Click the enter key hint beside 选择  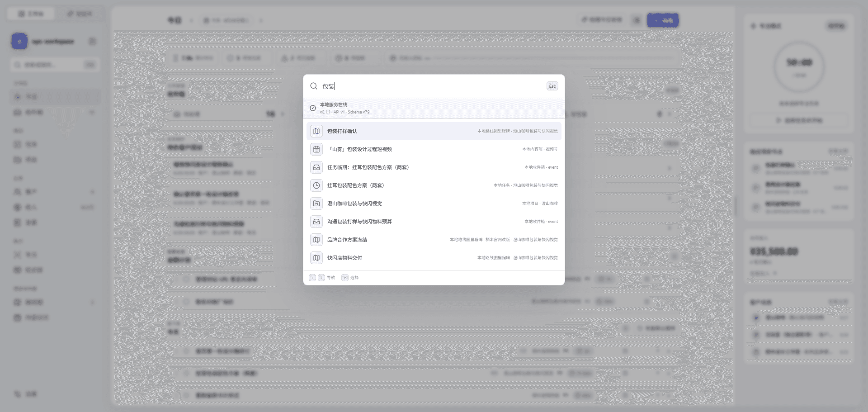tap(345, 278)
